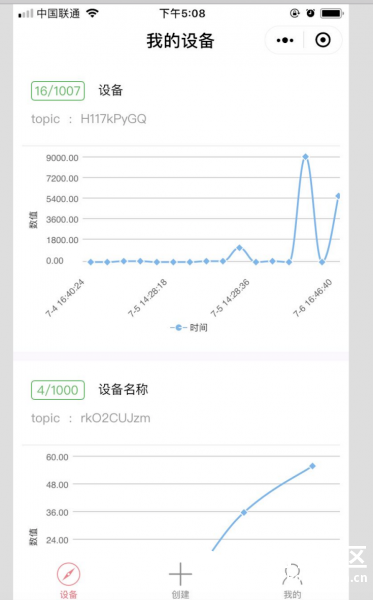
Task: Select the topic text H117kPyGQ
Action: point(113,119)
